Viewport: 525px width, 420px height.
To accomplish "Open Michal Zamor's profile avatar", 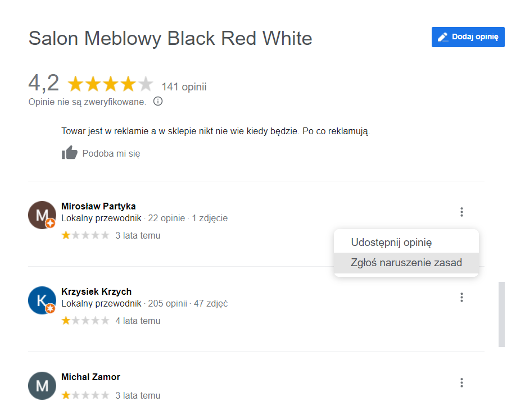I will 42,386.
